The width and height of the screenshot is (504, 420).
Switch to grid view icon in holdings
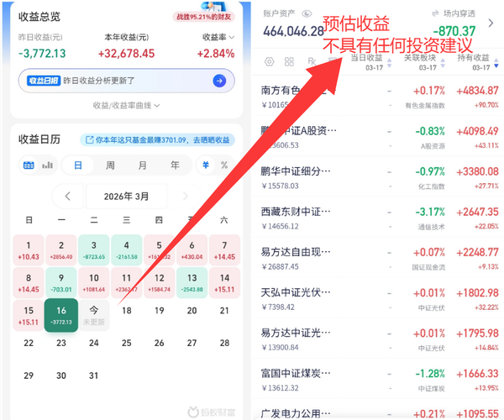coord(289,61)
